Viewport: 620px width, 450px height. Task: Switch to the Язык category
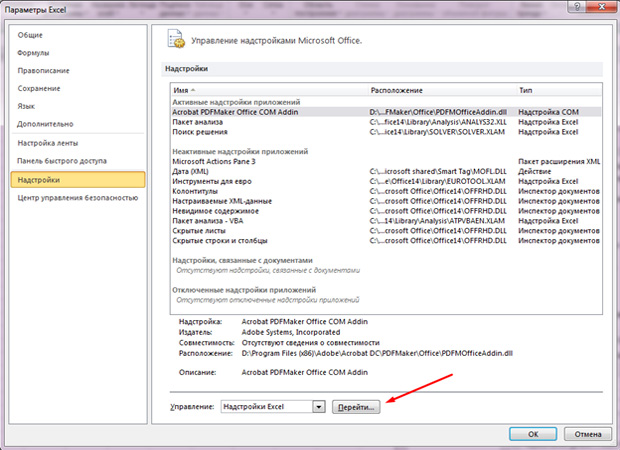26,106
